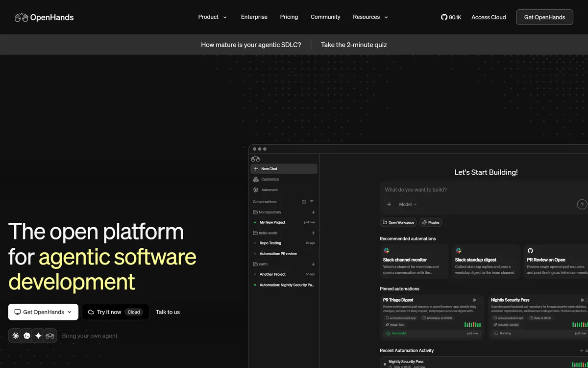
Task: Click the send arrow in prompt box
Action: 582,204
